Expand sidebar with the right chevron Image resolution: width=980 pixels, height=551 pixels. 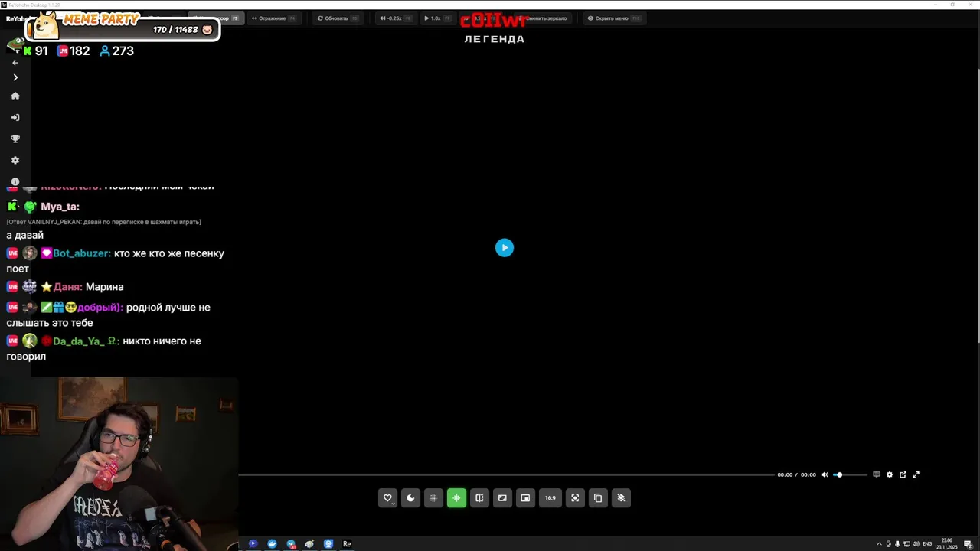click(15, 77)
